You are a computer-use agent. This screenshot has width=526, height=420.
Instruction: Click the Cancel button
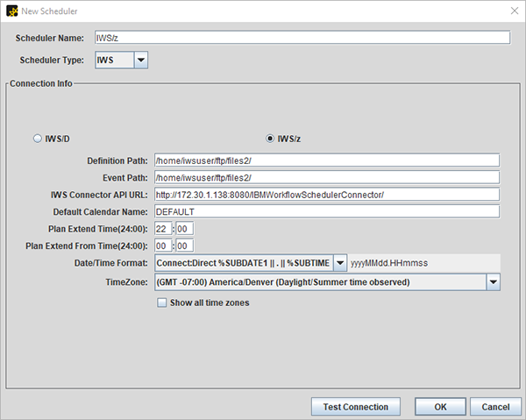point(495,407)
